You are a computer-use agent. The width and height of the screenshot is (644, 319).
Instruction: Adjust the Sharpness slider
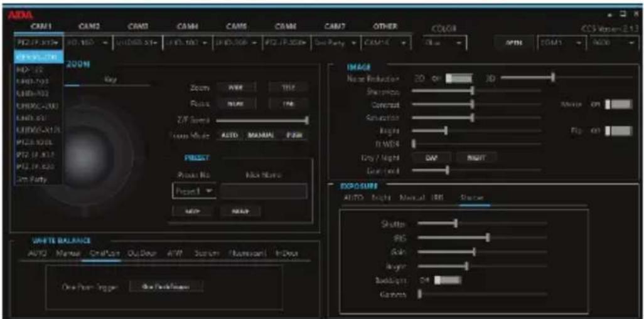(x=476, y=91)
